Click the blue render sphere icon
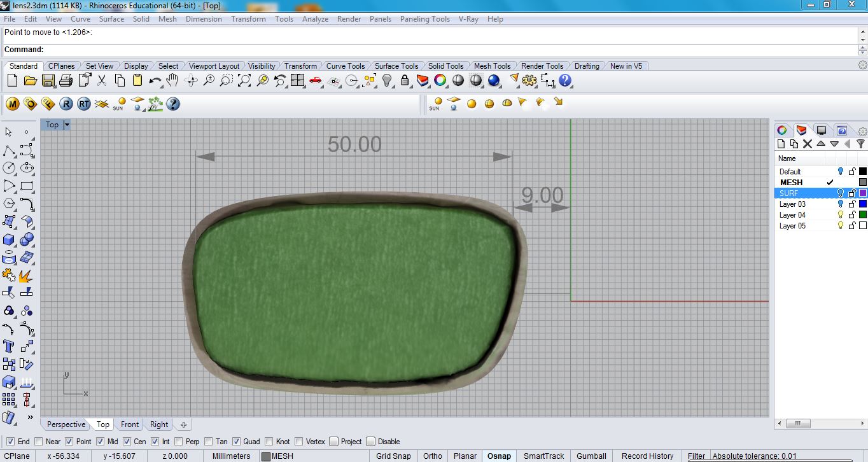The image size is (868, 462). coord(494,81)
